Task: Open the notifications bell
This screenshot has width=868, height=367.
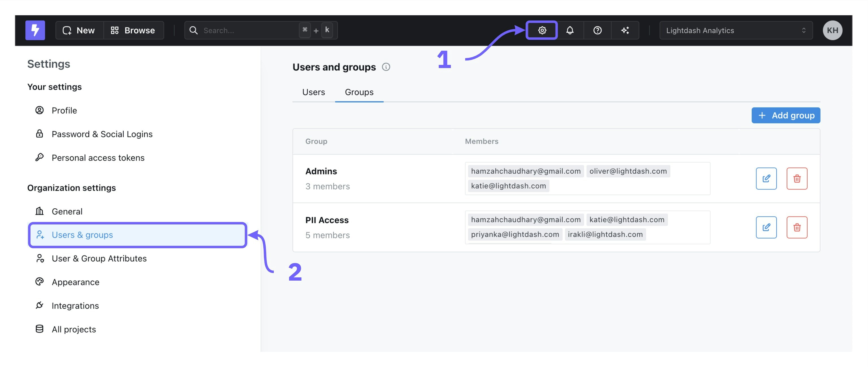Action: click(569, 30)
